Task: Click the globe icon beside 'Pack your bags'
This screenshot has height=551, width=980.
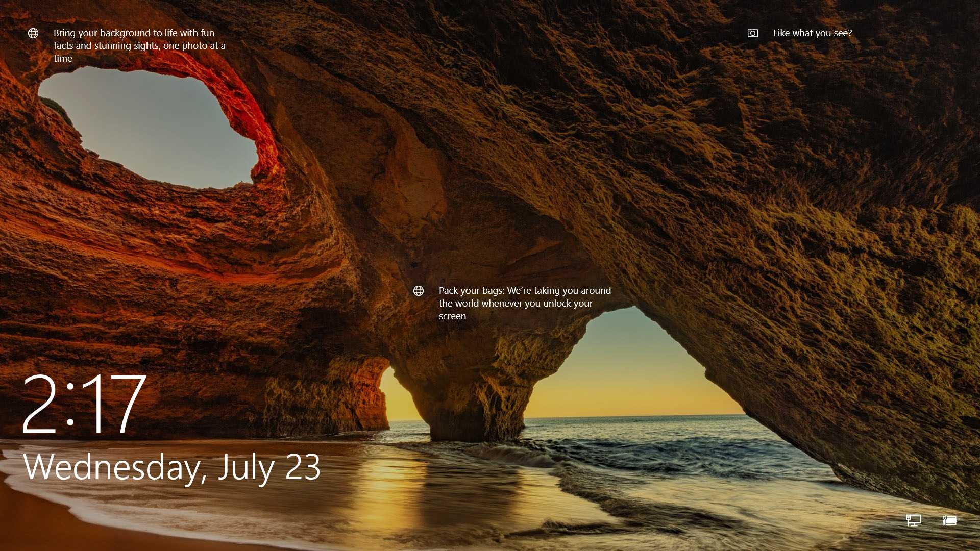Action: tap(419, 291)
